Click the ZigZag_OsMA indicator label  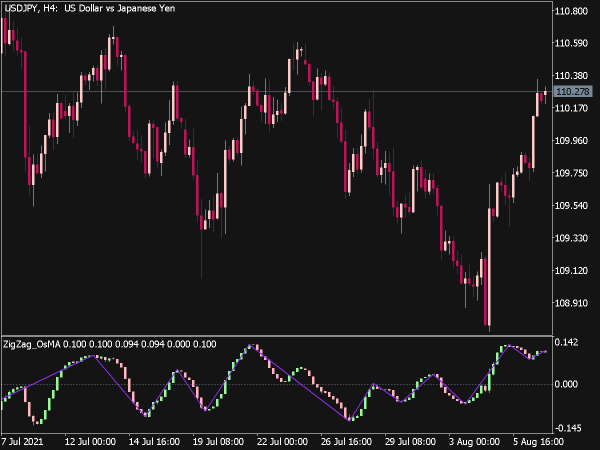point(109,344)
